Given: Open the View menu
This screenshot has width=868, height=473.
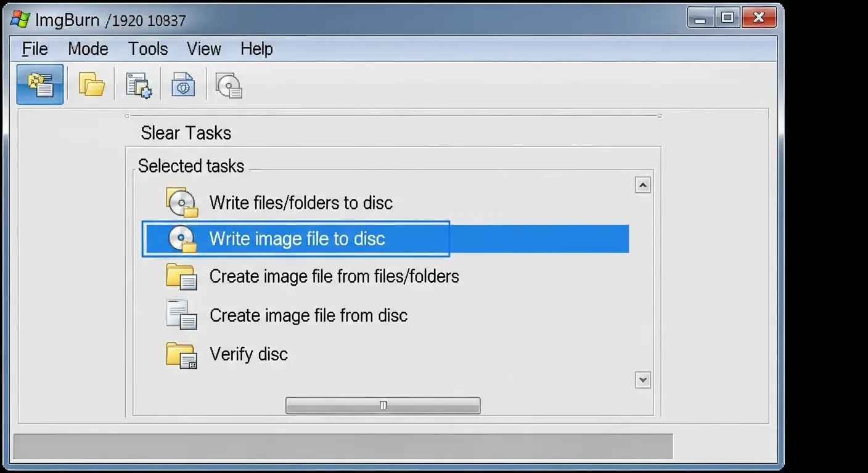Looking at the screenshot, I should click(x=204, y=49).
